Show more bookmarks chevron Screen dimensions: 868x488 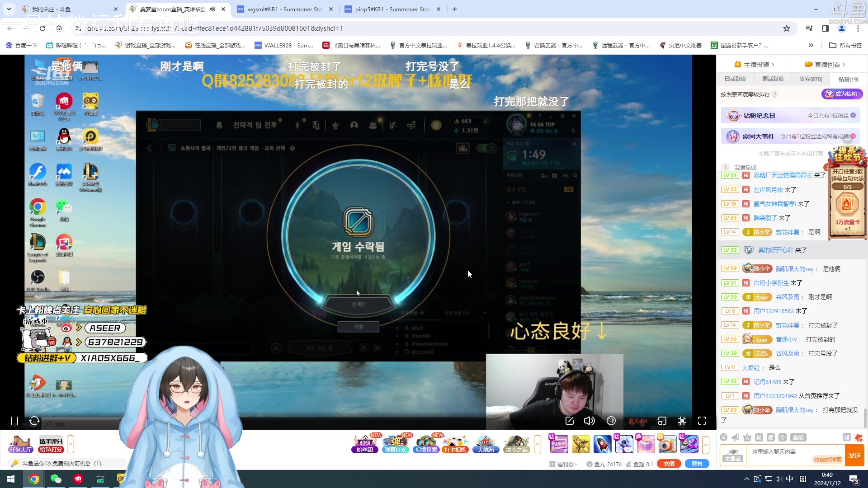click(811, 45)
